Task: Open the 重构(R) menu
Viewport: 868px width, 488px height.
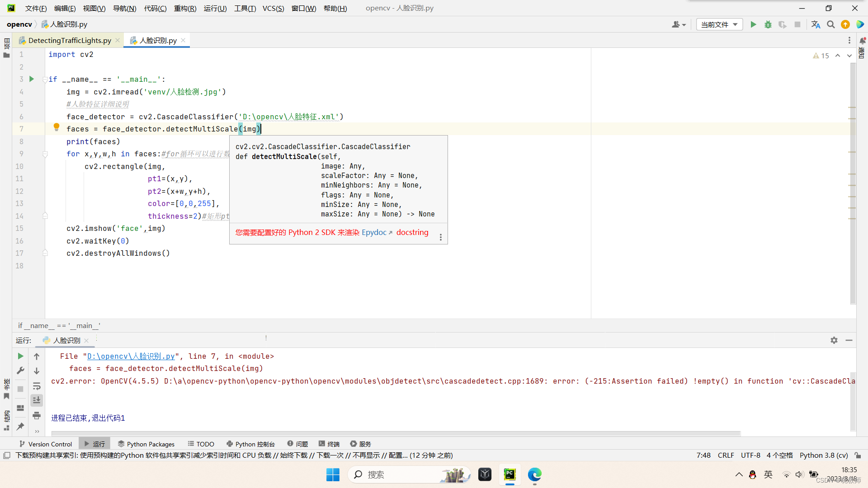Action: pyautogui.click(x=185, y=8)
